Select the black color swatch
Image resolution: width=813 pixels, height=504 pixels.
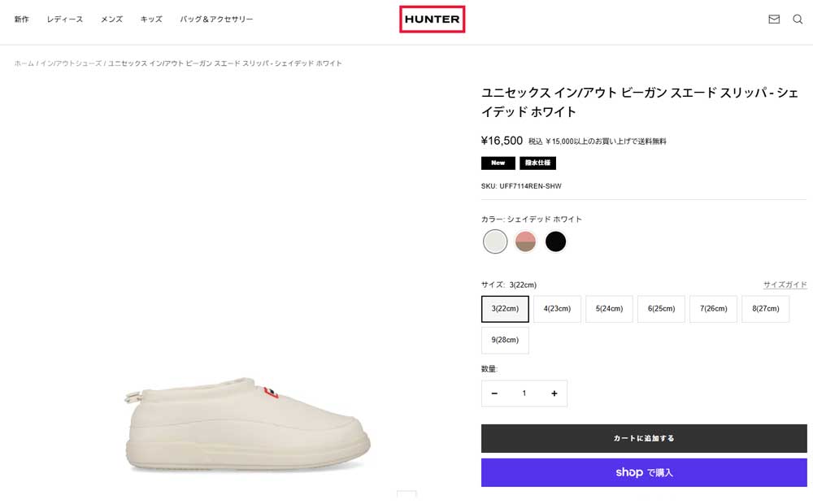pos(555,241)
